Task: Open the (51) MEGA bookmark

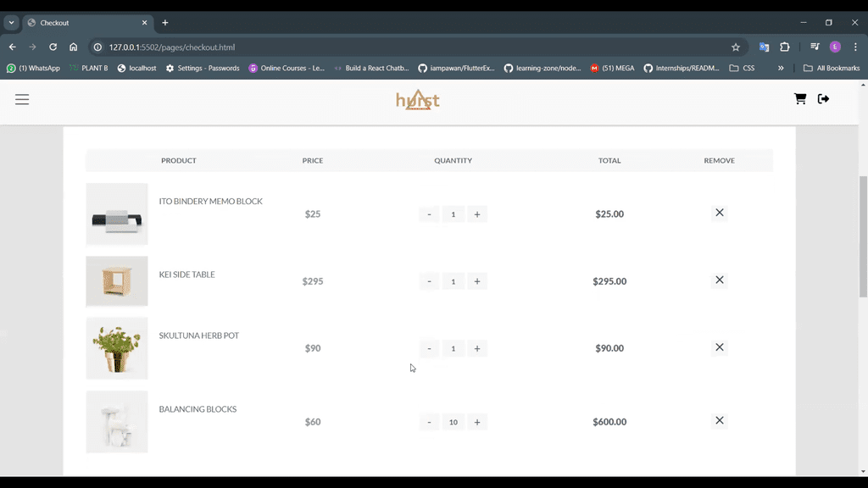Action: (x=612, y=68)
